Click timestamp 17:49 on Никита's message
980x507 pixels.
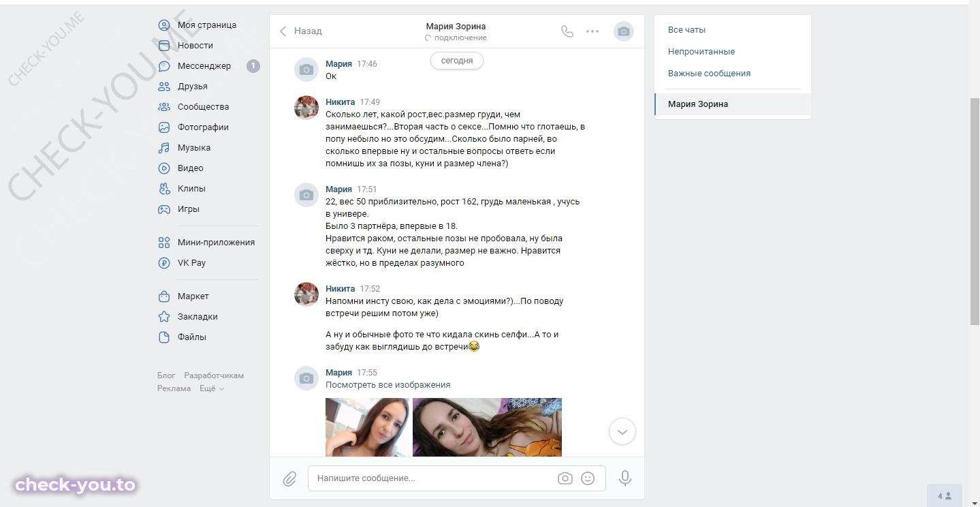pyautogui.click(x=370, y=102)
